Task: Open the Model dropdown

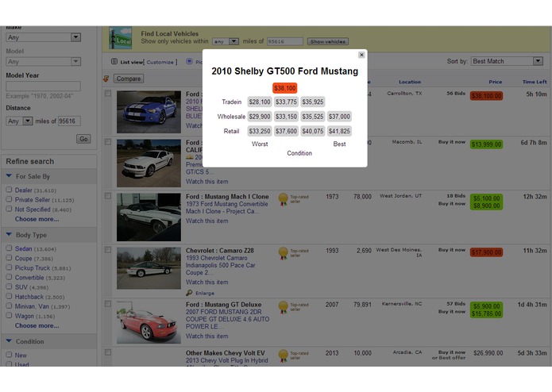Action: pyautogui.click(x=44, y=62)
